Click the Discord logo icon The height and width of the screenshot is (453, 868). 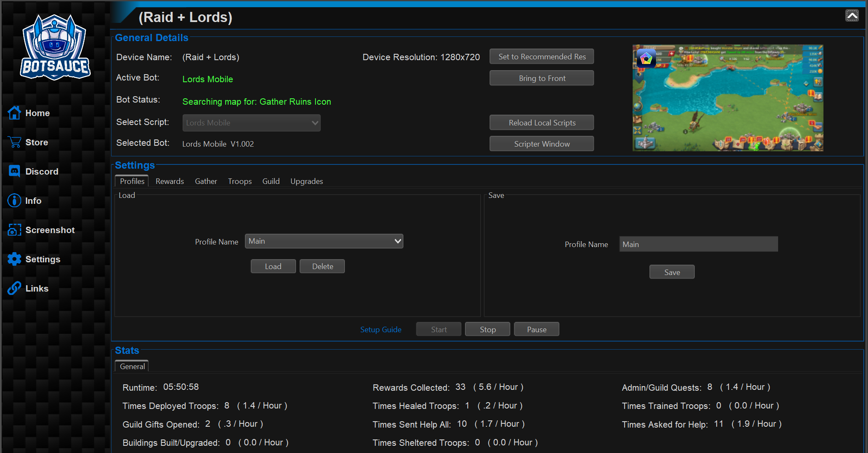(x=14, y=171)
